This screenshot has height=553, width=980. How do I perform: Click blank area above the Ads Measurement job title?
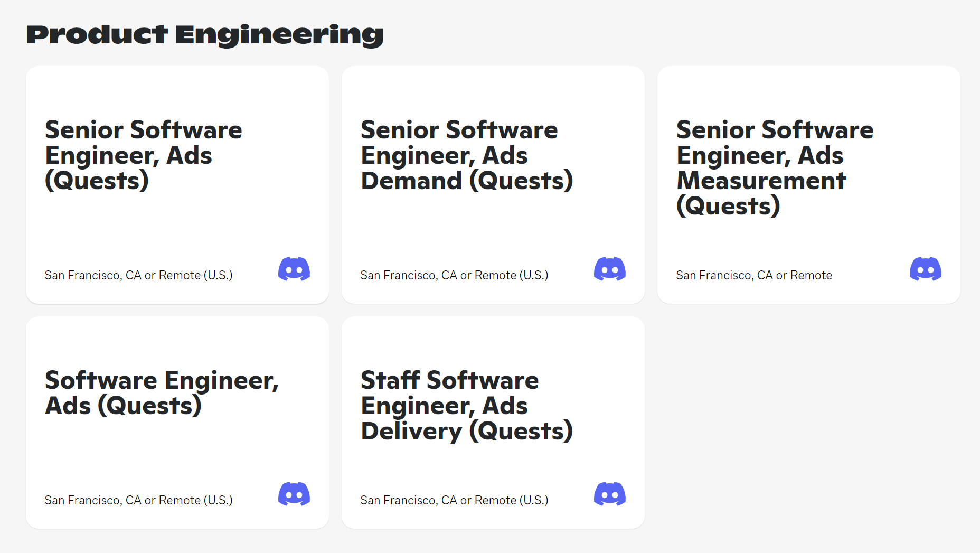(808, 91)
